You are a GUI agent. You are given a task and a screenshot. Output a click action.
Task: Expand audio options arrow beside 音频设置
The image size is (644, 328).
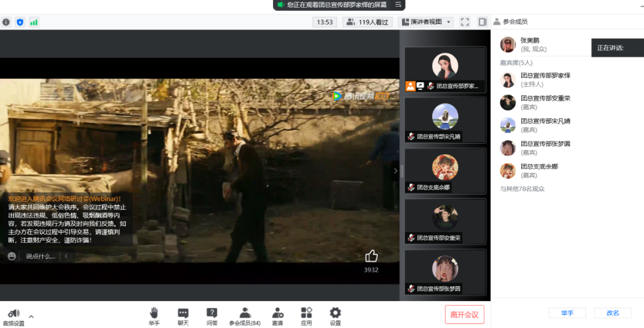tap(32, 317)
